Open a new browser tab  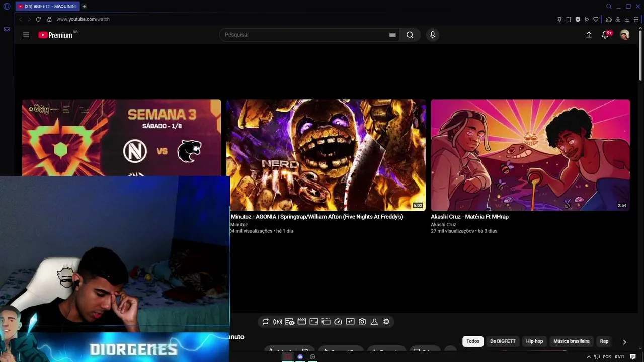(x=84, y=6)
